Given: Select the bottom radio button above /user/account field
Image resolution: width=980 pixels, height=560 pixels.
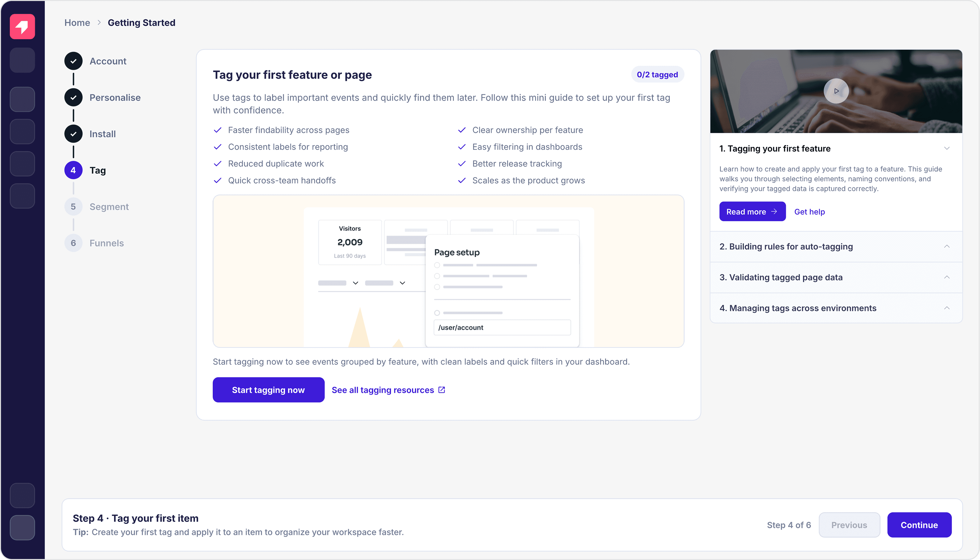Looking at the screenshot, I should (437, 313).
